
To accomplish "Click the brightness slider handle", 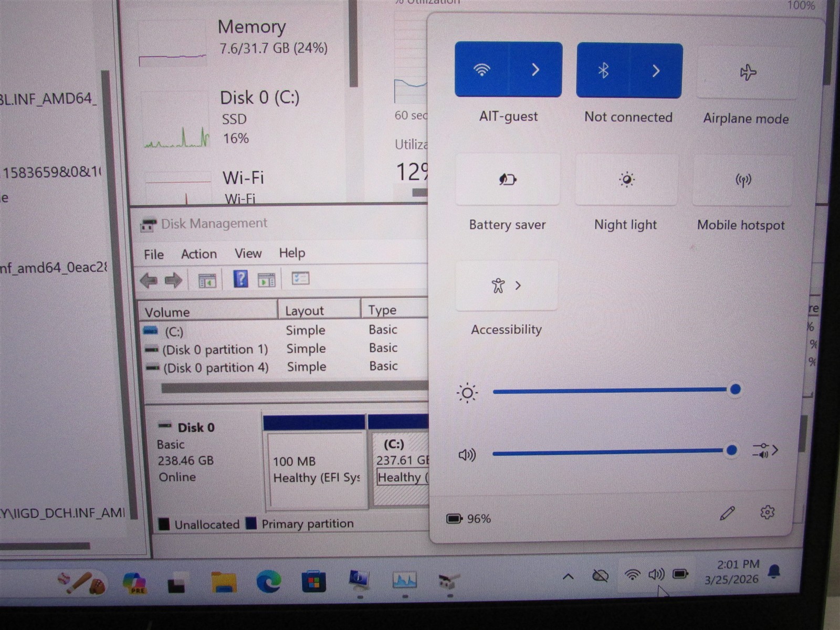I will click(x=735, y=389).
